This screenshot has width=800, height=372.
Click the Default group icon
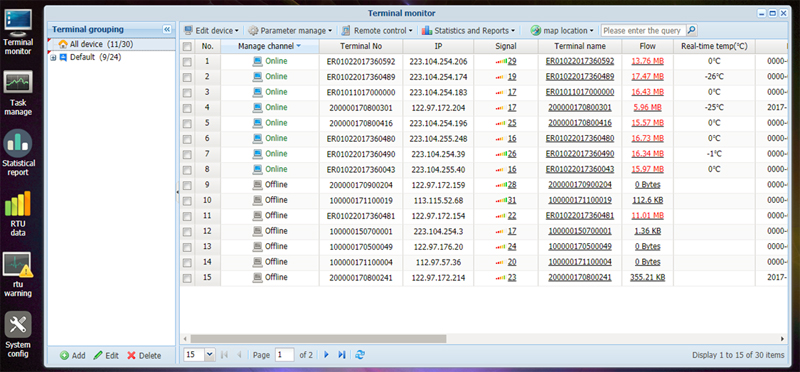tap(63, 57)
